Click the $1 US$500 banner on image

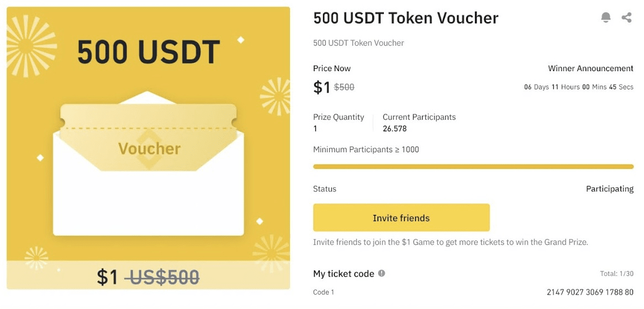[x=148, y=277]
